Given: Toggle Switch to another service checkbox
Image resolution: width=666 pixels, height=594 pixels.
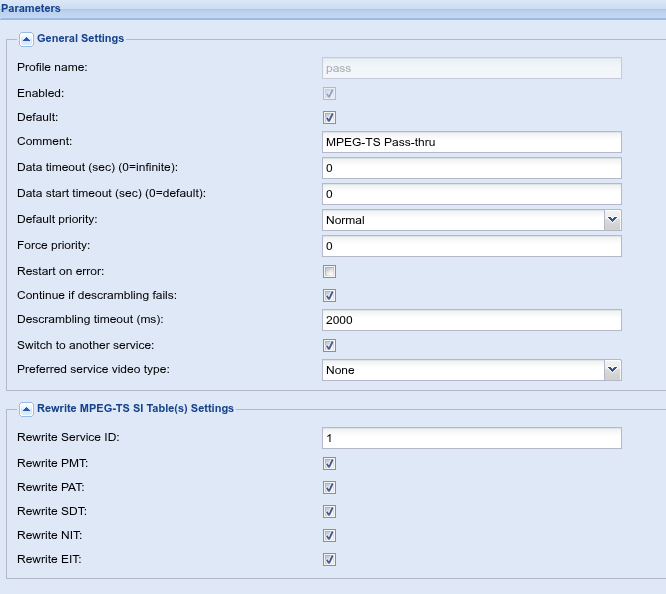Looking at the screenshot, I should 329,345.
